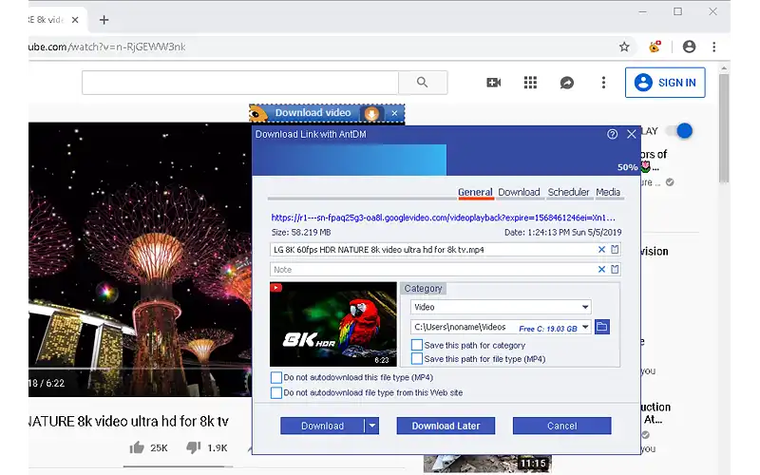Enable Save this path for category checkbox
Screen dimensions: 760x475
(417, 345)
